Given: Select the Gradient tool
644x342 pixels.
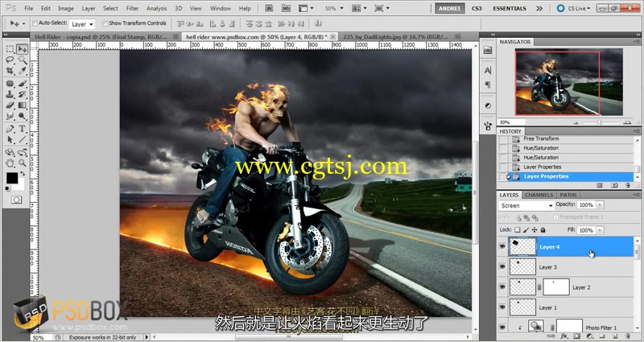Looking at the screenshot, I should (x=23, y=105).
